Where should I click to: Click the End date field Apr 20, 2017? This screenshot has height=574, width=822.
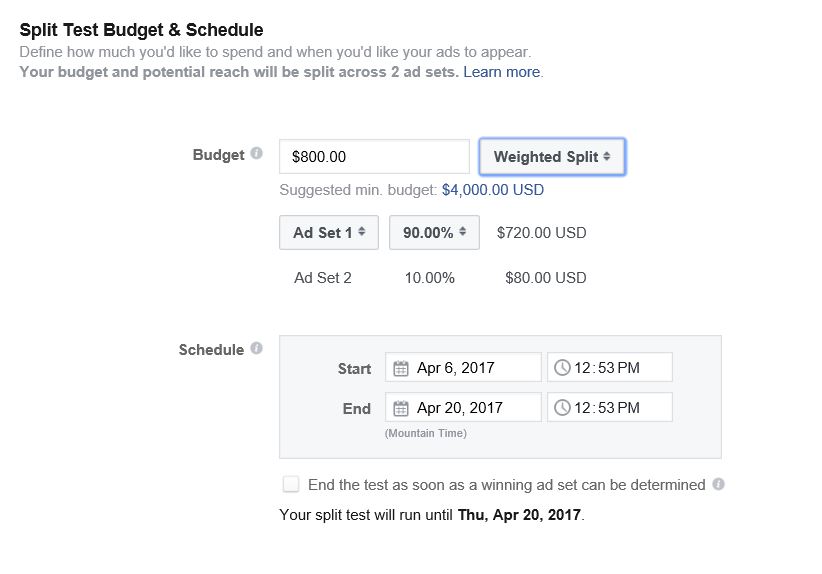(463, 407)
